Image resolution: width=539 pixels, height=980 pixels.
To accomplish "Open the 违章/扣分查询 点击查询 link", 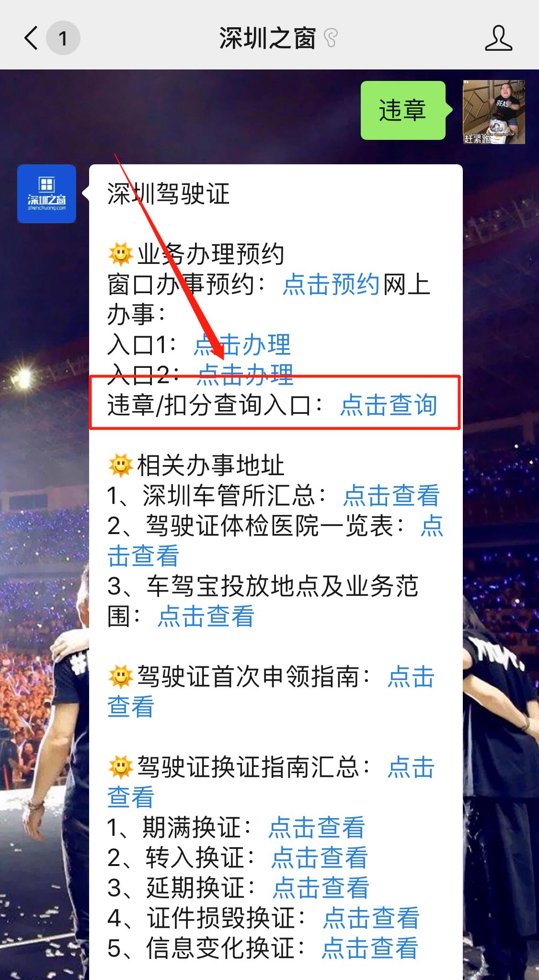I will click(x=389, y=405).
